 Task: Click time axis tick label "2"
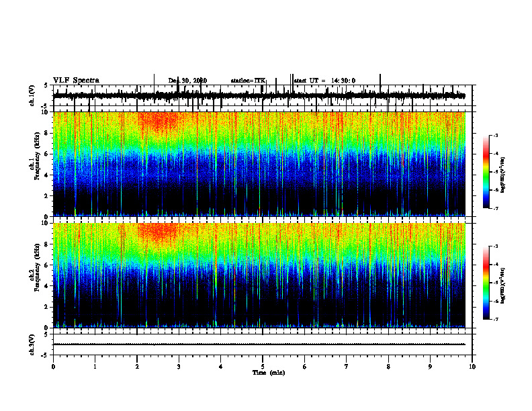pos(137,367)
